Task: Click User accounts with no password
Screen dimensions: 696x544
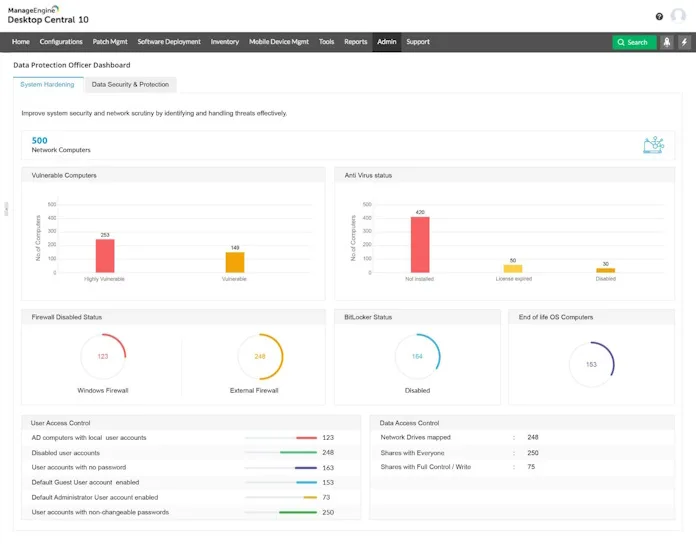Action: click(x=79, y=467)
